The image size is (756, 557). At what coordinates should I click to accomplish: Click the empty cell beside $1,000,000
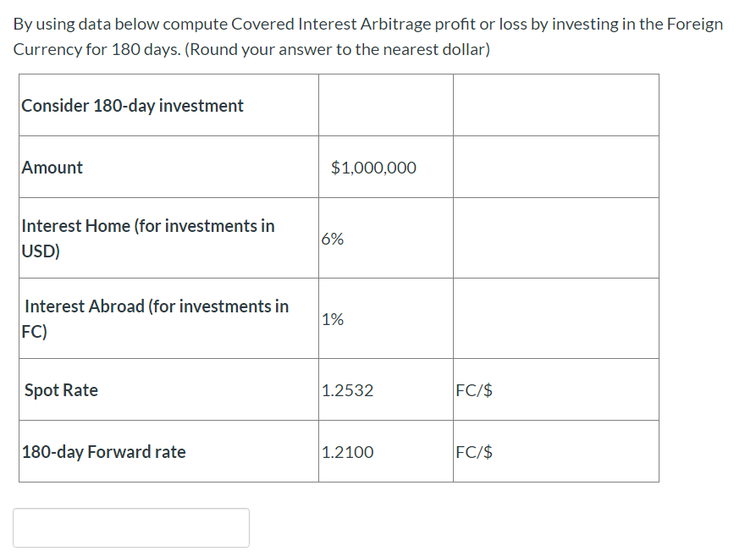point(556,167)
